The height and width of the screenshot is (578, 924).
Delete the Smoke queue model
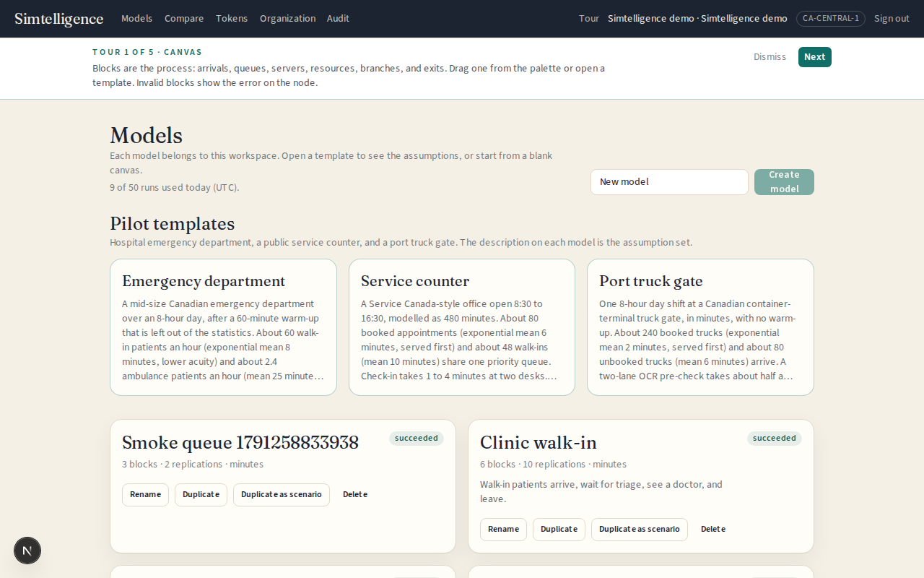pos(355,495)
